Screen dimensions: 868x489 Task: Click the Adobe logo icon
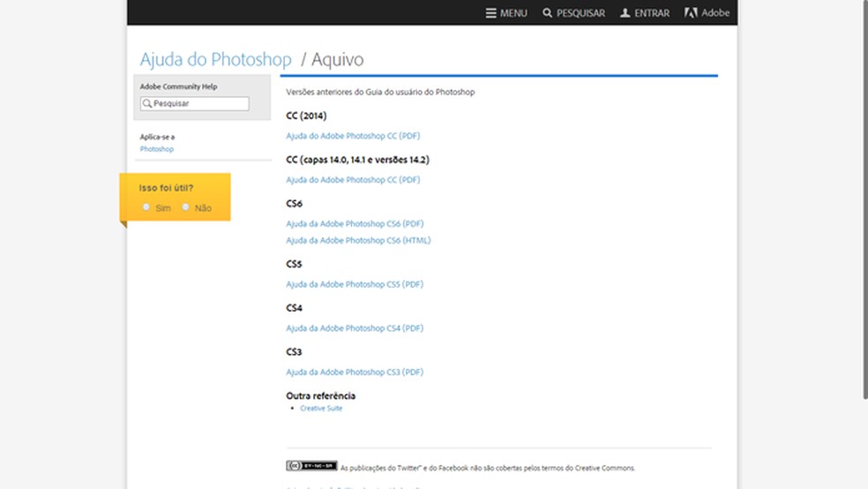tap(691, 12)
